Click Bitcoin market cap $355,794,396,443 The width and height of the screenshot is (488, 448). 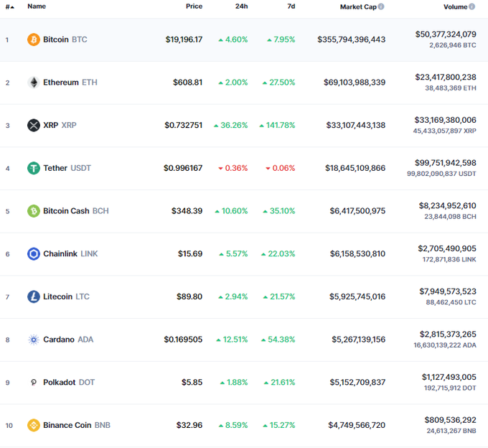point(352,39)
